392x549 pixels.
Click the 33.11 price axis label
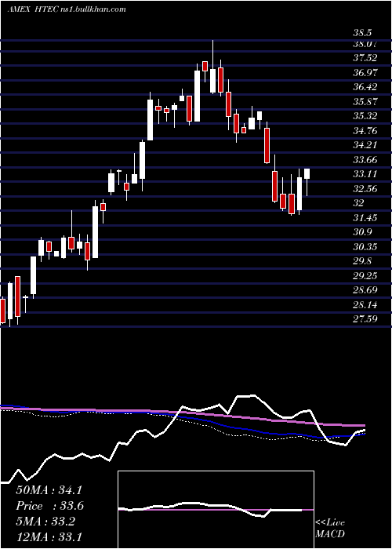[365, 174]
